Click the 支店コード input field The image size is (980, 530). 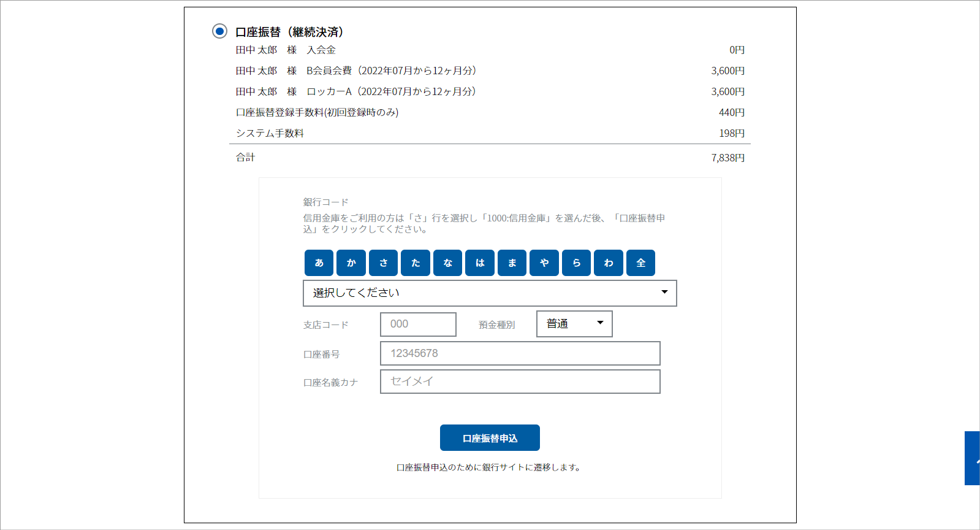(x=418, y=325)
